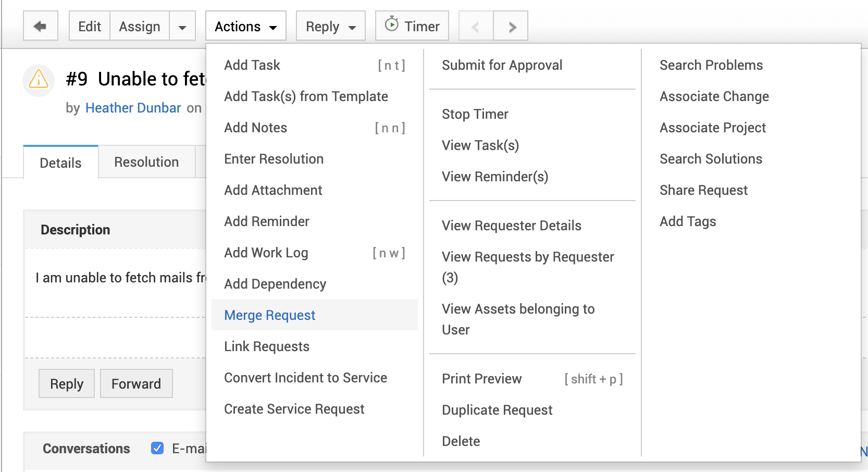
Task: Select Convert Incident to Service
Action: click(x=305, y=378)
